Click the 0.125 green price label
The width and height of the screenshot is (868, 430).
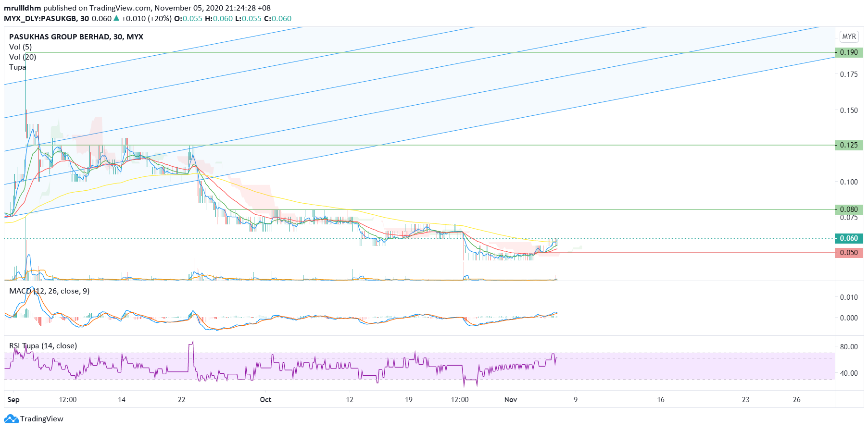pos(849,145)
